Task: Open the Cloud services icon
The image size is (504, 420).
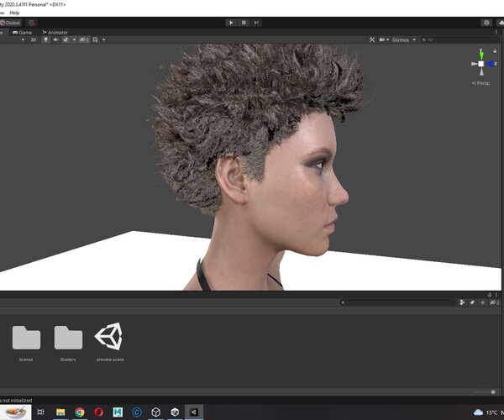Action: [x=501, y=23]
